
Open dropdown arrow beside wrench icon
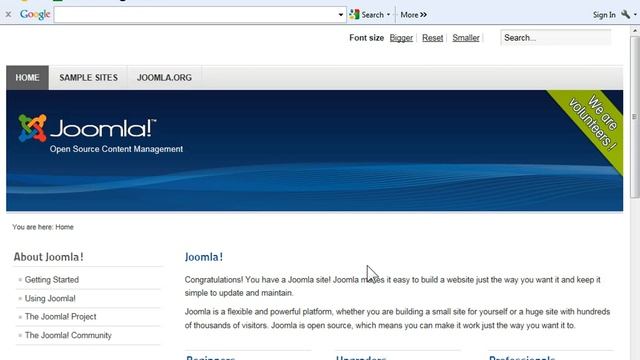tap(635, 15)
